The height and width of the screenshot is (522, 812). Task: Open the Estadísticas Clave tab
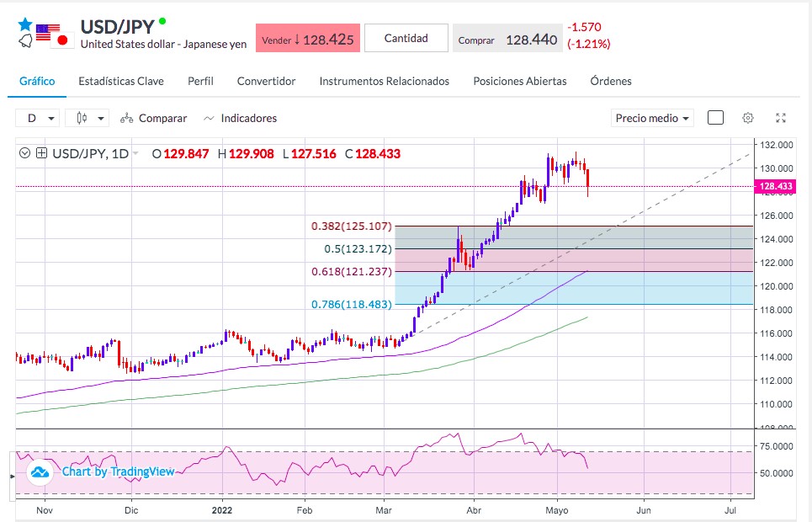tap(121, 82)
